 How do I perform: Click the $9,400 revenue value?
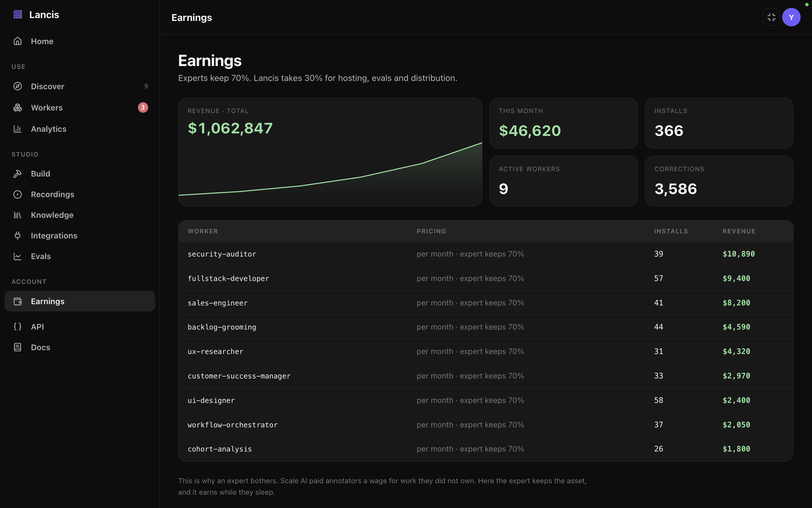[737, 278]
